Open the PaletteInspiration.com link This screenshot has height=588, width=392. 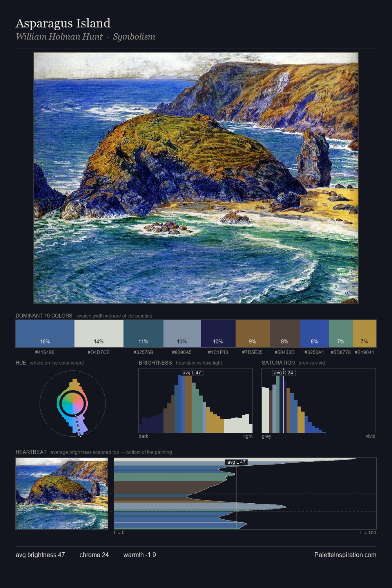tap(345, 555)
